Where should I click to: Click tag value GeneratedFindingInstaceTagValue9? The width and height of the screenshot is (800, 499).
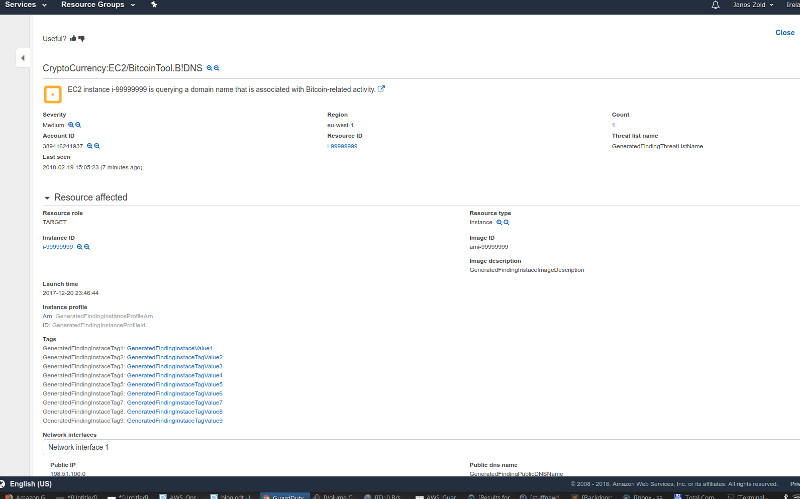[174, 421]
